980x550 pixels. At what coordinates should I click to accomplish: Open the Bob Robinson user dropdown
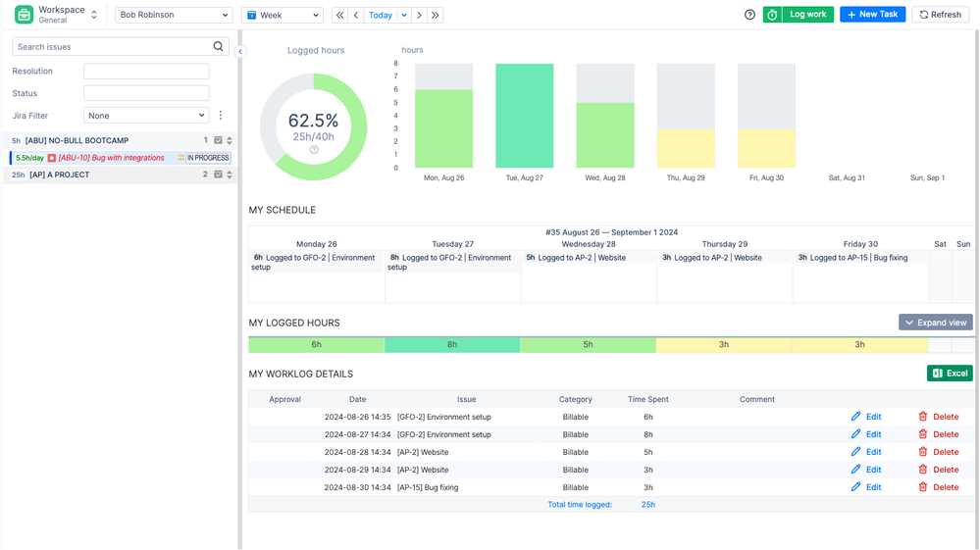coord(174,15)
